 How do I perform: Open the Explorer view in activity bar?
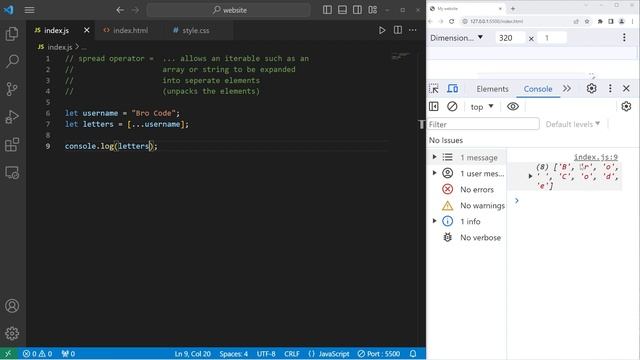[x=12, y=34]
